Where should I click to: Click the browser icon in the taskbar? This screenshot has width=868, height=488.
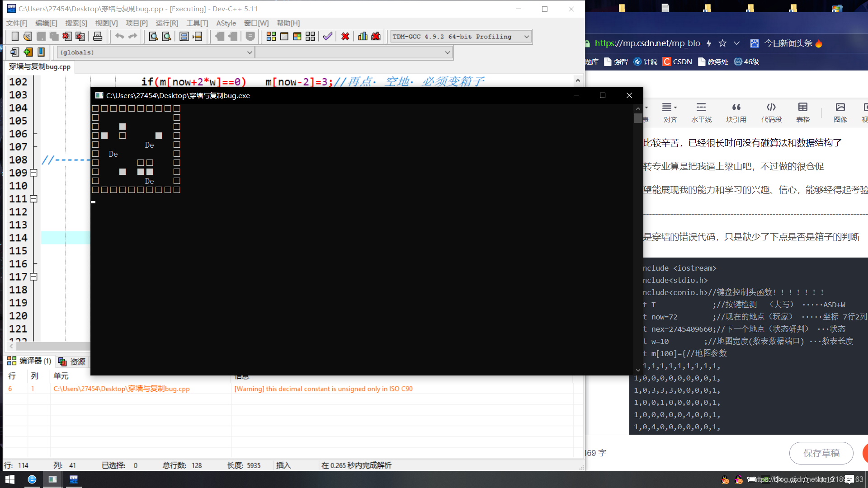click(x=32, y=479)
